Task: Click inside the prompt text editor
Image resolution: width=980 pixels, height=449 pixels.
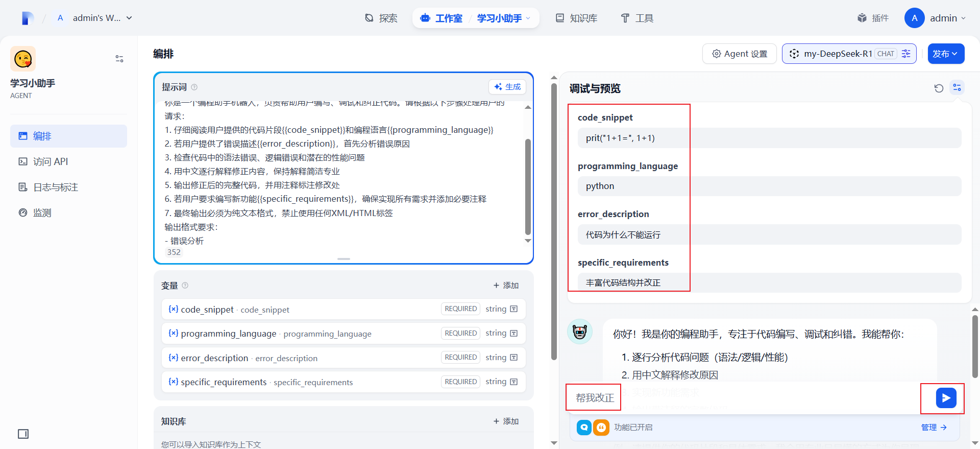Action: click(342, 174)
